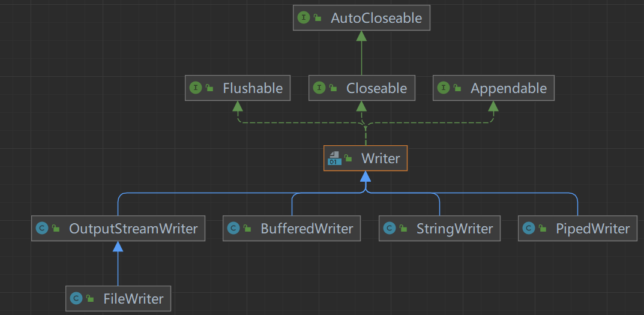Click the class icon on PipedWriter node
Screen dimensions: 644x315
pyautogui.click(x=529, y=228)
